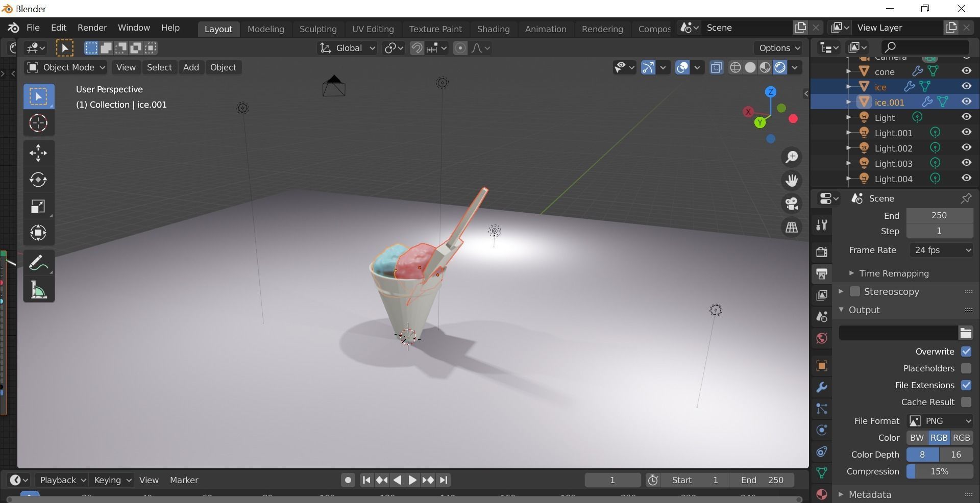Toggle X-ray display
Image resolution: width=980 pixels, height=503 pixels.
point(716,68)
